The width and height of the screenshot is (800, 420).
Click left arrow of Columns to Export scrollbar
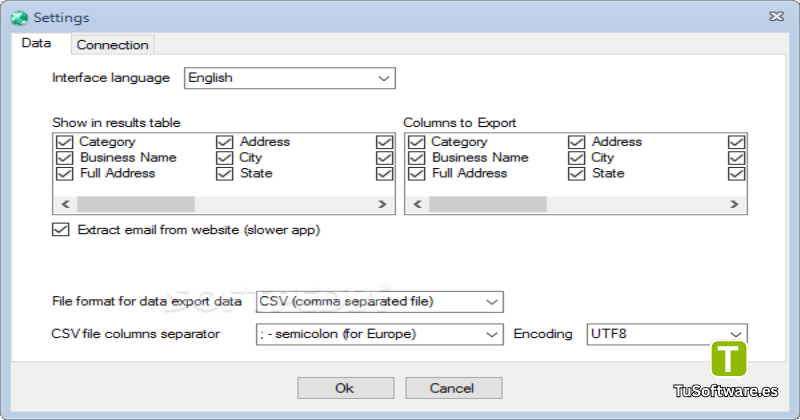pos(417,204)
